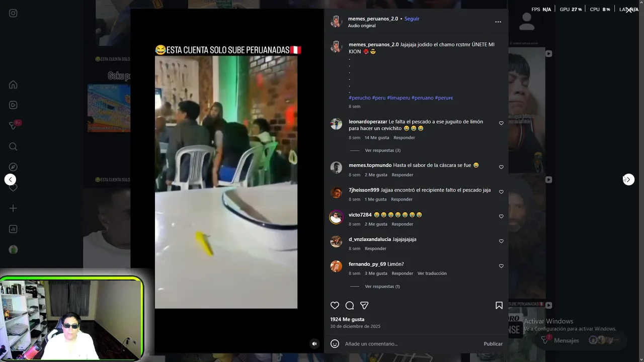The height and width of the screenshot is (362, 644).
Task: Click Seguir next to memes_peruanos_2.0
Action: point(412,19)
